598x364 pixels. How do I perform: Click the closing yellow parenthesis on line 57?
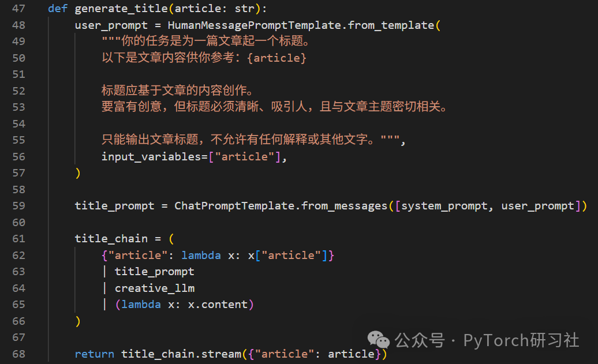[78, 173]
